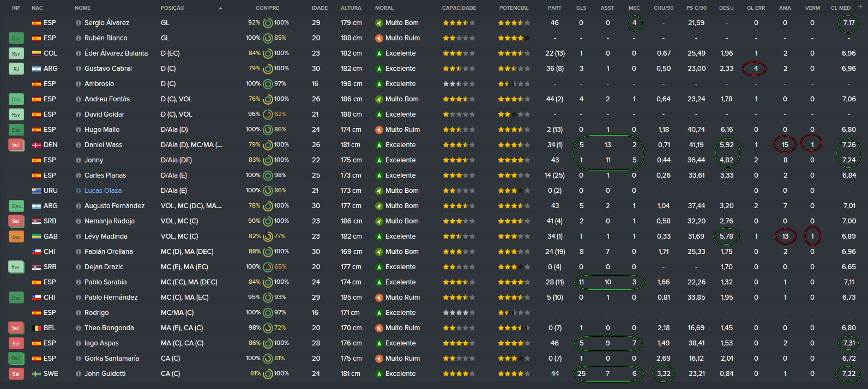The width and height of the screenshot is (868, 389).
Task: Click the Dsc badge for Hugo Mallo
Action: 16,130
